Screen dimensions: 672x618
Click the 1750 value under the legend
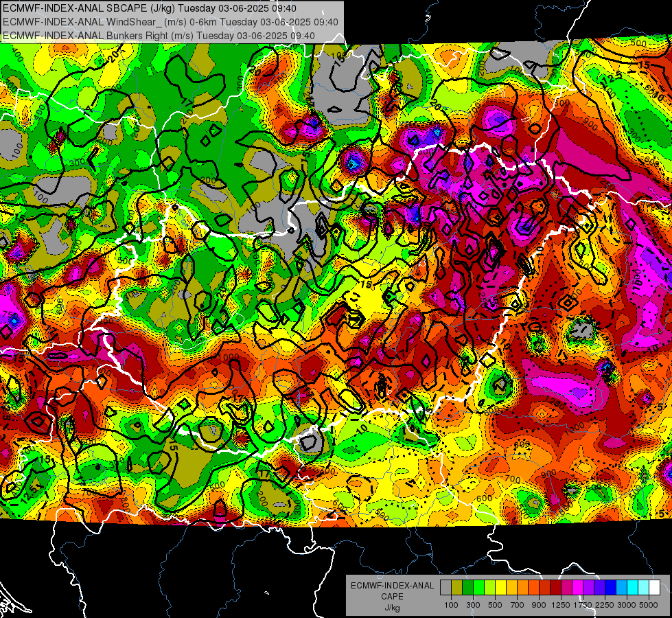click(583, 605)
